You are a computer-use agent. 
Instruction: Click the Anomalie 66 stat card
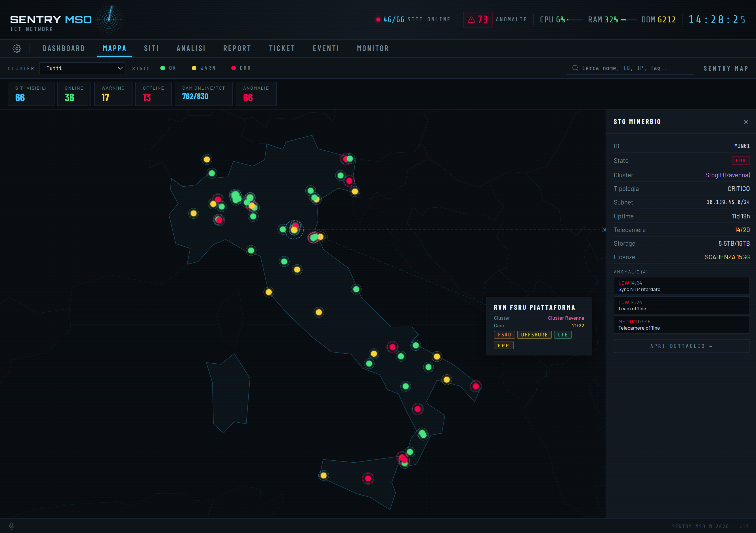click(x=256, y=94)
